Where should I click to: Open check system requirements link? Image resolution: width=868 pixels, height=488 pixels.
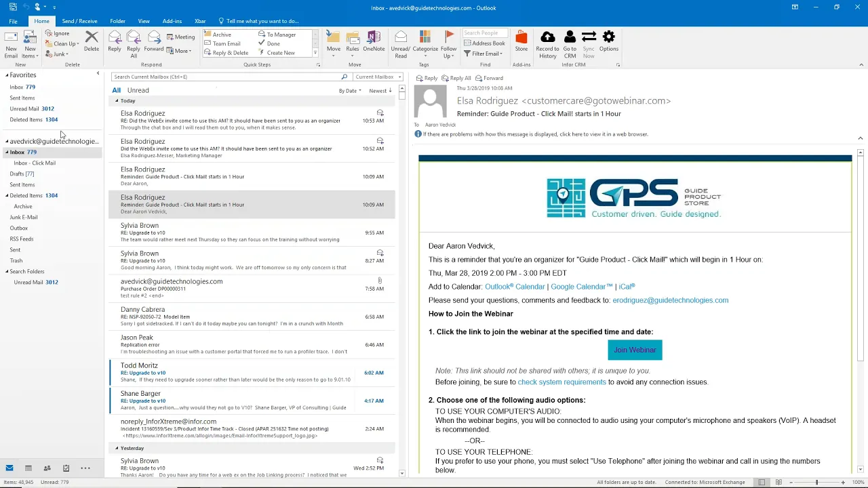point(562,382)
